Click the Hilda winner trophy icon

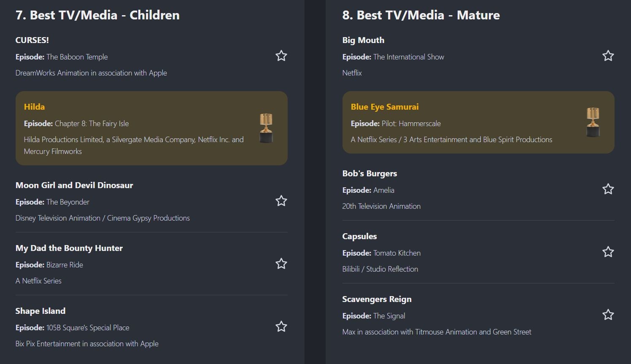click(x=266, y=128)
